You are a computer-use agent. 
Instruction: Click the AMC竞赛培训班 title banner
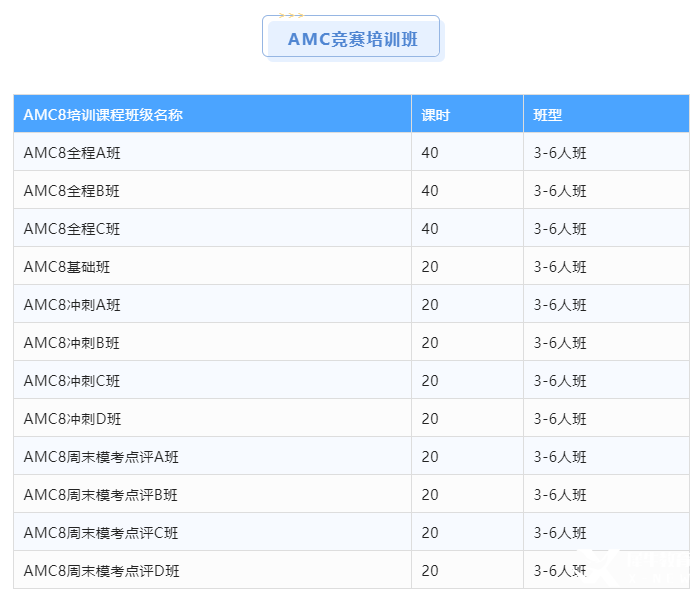353,38
